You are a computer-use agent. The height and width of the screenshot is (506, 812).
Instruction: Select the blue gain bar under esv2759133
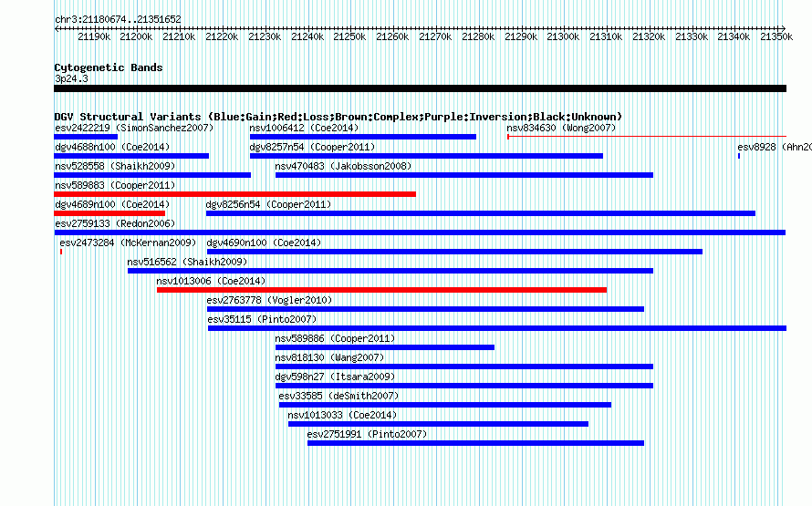pyautogui.click(x=420, y=232)
